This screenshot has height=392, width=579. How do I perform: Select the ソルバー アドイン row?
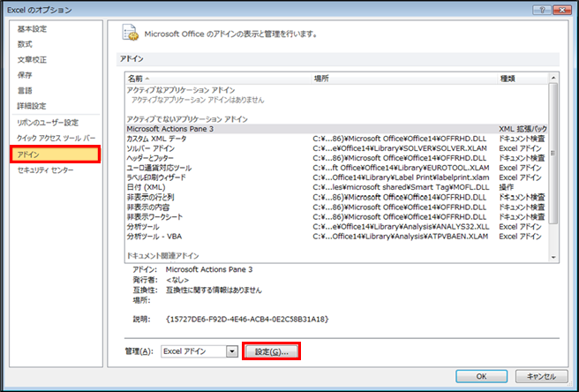point(336,148)
